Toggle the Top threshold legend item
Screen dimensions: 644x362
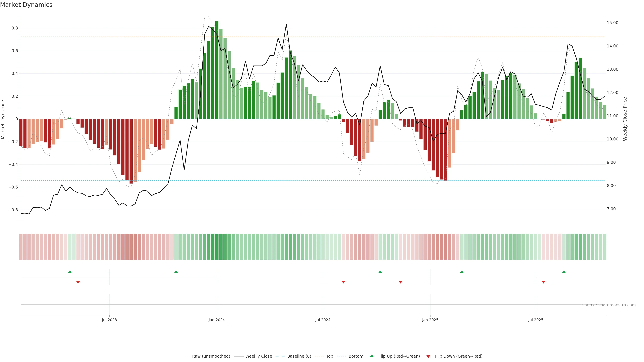(330, 356)
